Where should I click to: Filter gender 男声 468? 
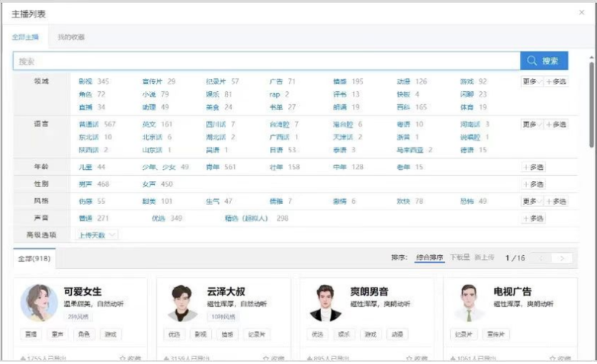[94, 184]
